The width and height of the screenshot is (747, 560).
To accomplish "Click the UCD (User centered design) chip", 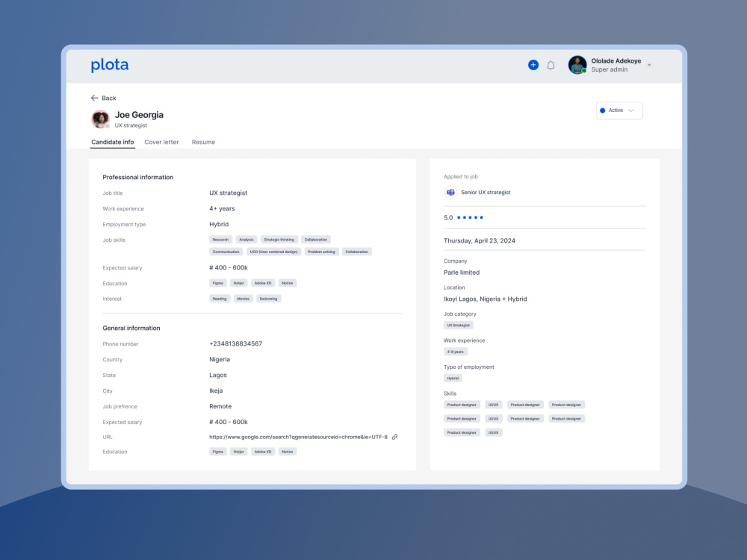I will coord(274,252).
